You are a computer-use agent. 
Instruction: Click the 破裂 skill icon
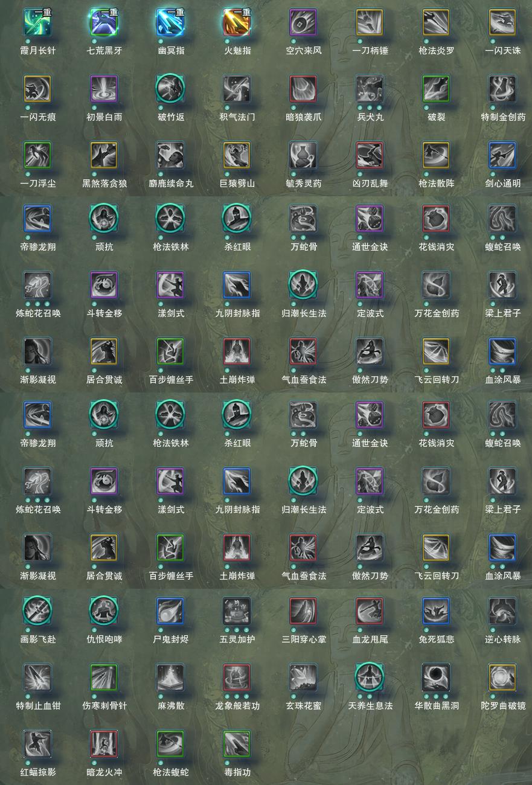pyautogui.click(x=436, y=89)
